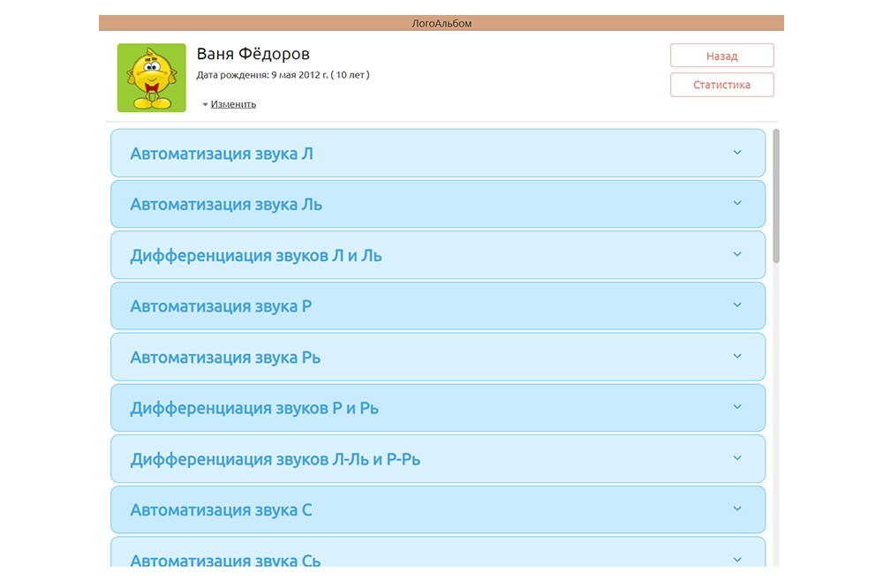883x588 pixels.
Task: Click chevron on Дифференциация звуков Л-Ль и Р-Рь
Action: [x=737, y=459]
